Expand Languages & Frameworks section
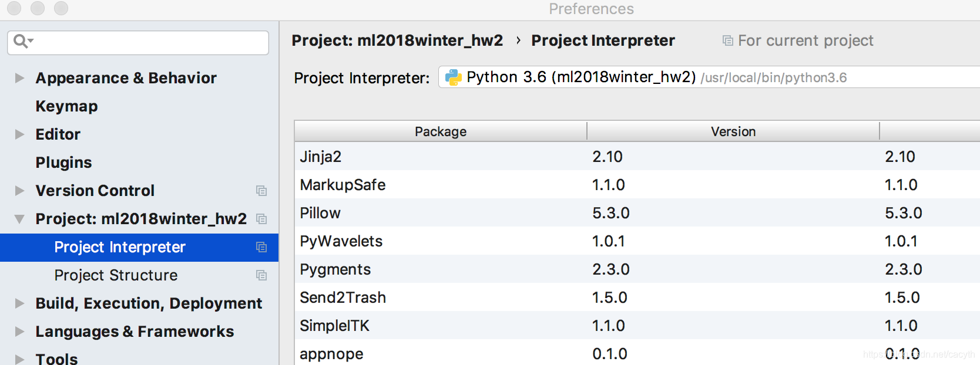Image resolution: width=980 pixels, height=365 pixels. [19, 332]
